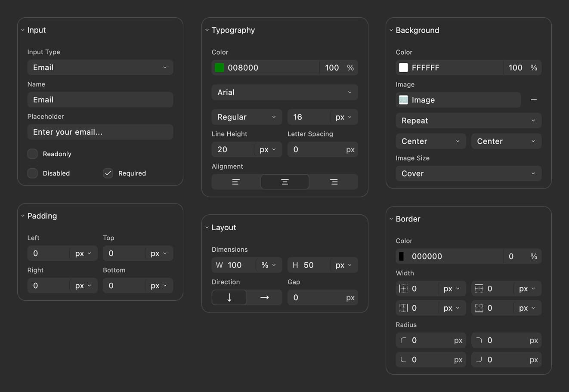Open the Input Type dropdown
Screen dimensions: 569x392
click(x=100, y=67)
